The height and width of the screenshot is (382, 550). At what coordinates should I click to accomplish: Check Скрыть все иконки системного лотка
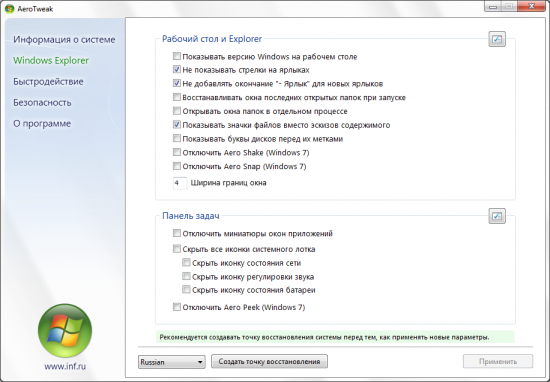(x=177, y=249)
